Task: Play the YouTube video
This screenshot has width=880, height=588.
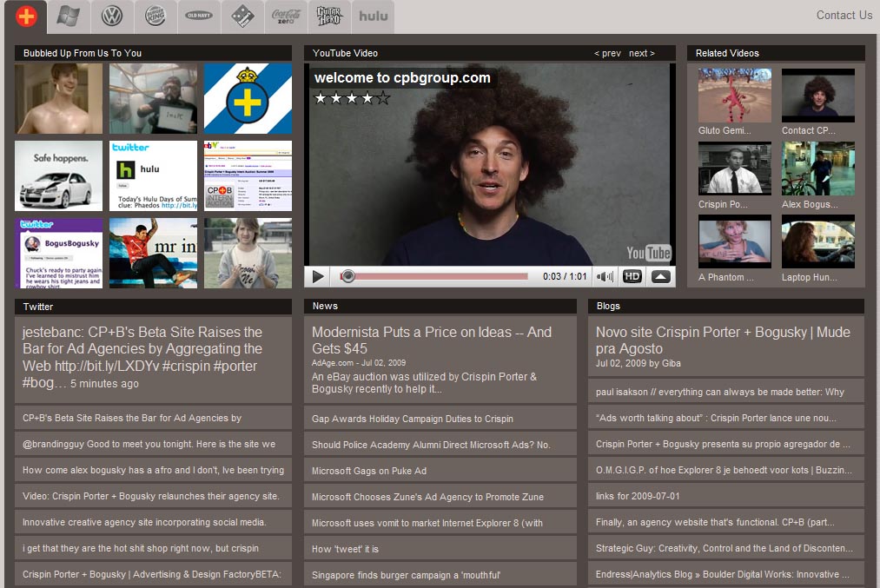Action: pos(318,276)
